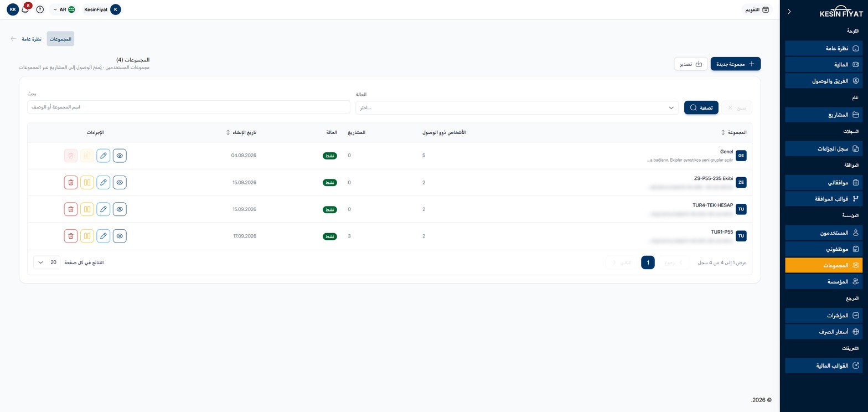The width and height of the screenshot is (868, 412).
Task: Open المالية in the sidebar
Action: tap(824, 65)
